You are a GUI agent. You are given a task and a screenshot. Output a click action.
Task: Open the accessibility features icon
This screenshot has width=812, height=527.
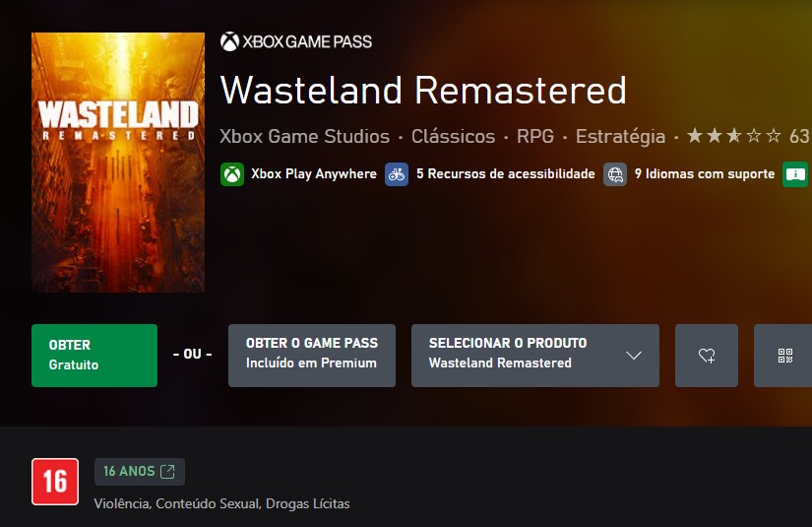[x=397, y=174]
